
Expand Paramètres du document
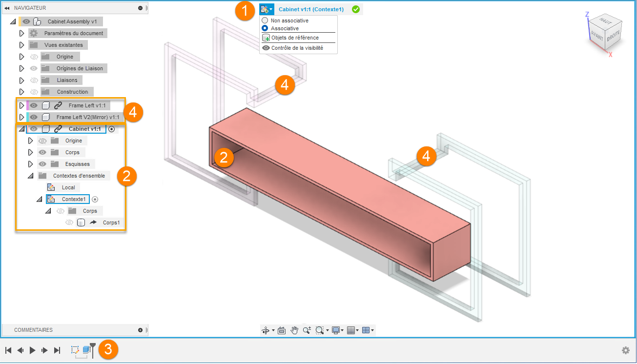[x=21, y=33]
